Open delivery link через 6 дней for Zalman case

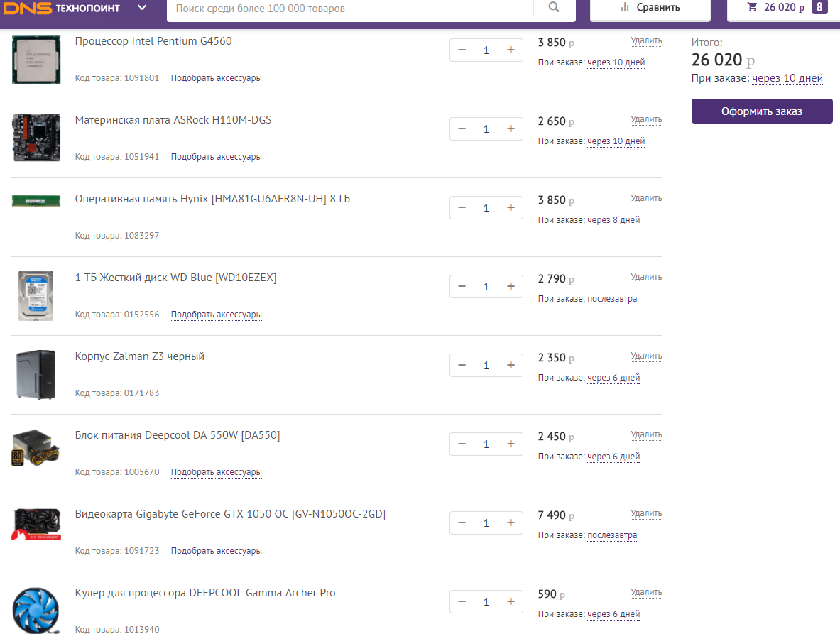[x=613, y=378]
